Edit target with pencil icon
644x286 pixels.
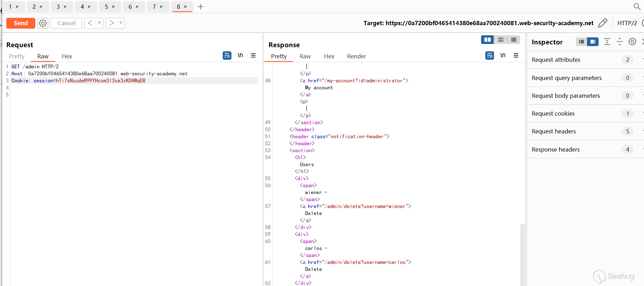603,23
